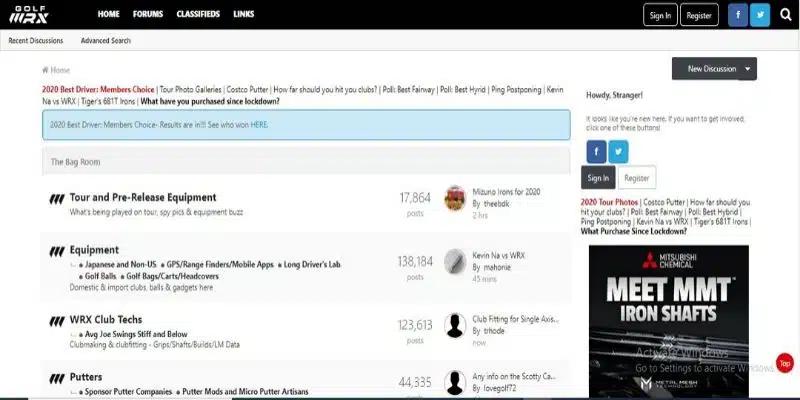Open Poll: Best Hyrid link at top
The width and height of the screenshot is (800, 400).
tap(463, 89)
